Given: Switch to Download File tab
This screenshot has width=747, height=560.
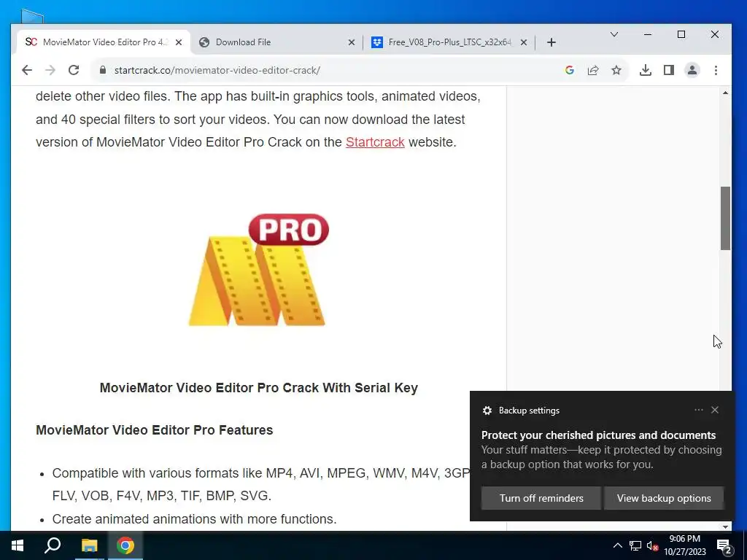Looking at the screenshot, I should [x=276, y=42].
